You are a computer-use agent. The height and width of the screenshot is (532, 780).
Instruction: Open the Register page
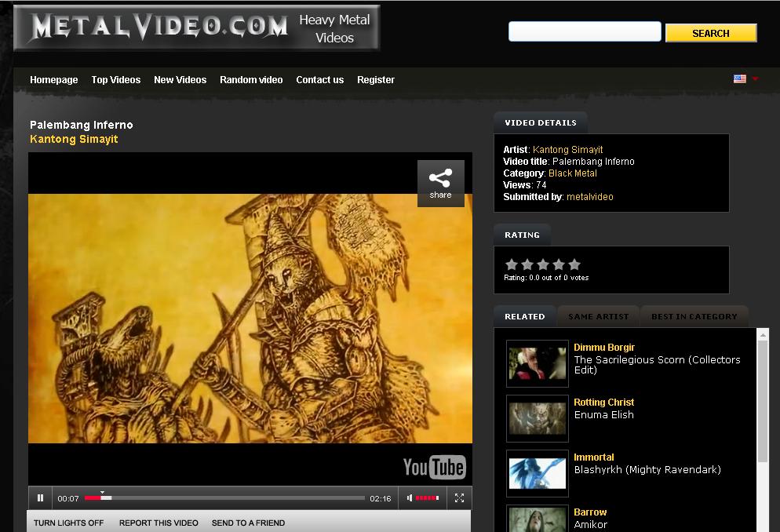pyautogui.click(x=375, y=79)
